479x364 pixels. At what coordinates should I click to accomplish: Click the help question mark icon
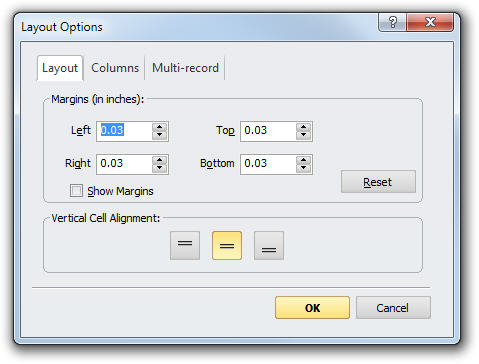(x=393, y=22)
